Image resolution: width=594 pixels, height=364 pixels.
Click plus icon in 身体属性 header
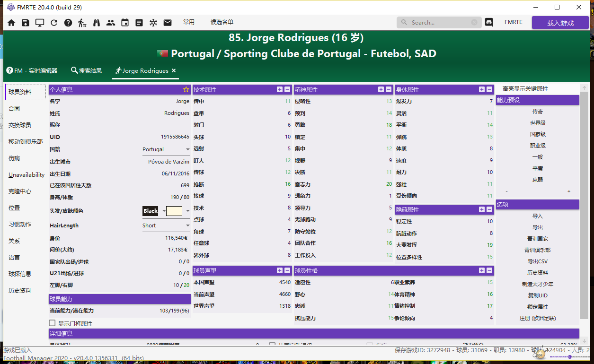pyautogui.click(x=482, y=89)
